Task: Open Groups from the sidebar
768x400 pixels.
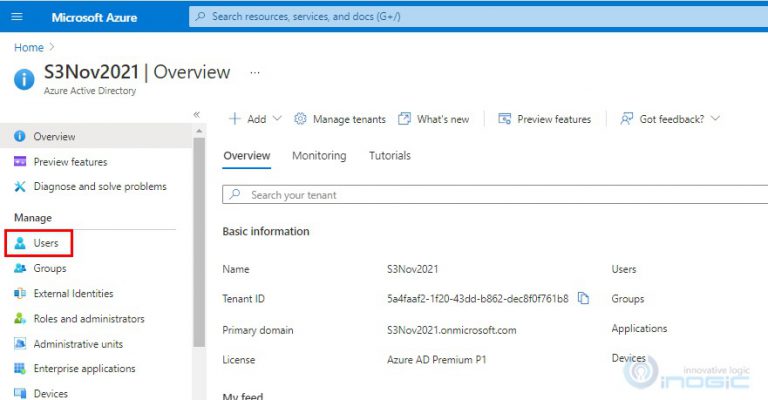Action: tap(49, 268)
